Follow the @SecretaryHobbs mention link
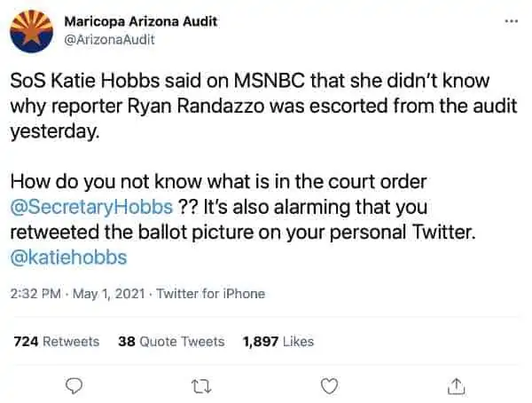The image size is (532, 403). pos(91,207)
